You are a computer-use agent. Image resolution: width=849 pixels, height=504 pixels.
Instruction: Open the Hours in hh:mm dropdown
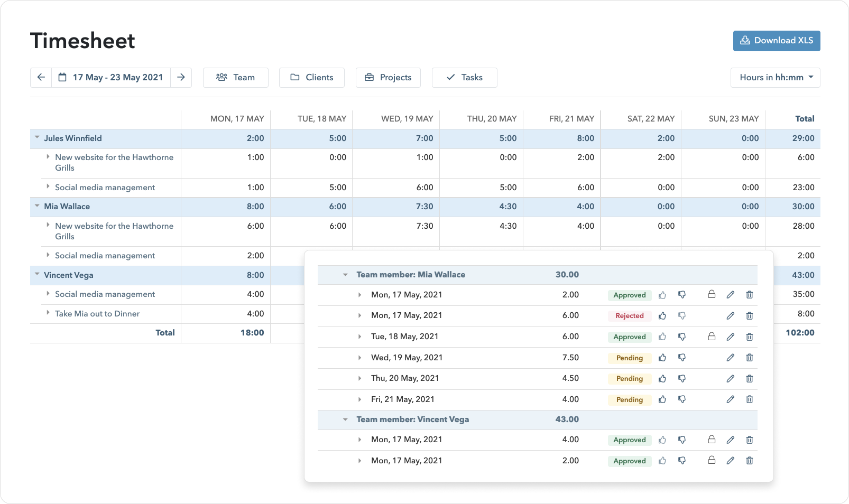click(775, 78)
